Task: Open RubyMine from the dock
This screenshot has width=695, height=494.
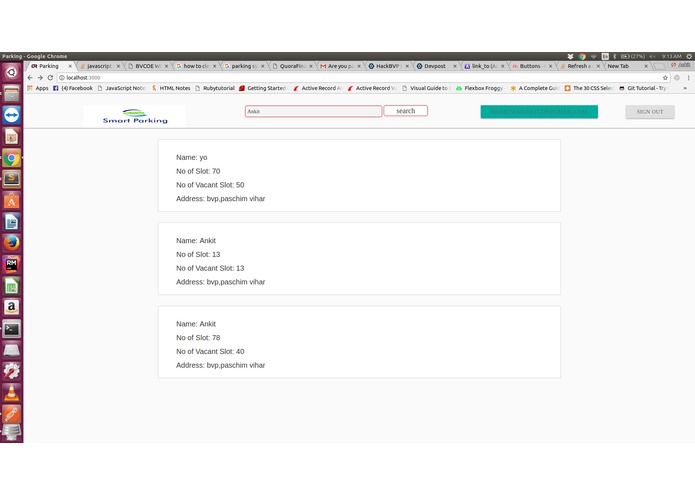Action: [12, 265]
